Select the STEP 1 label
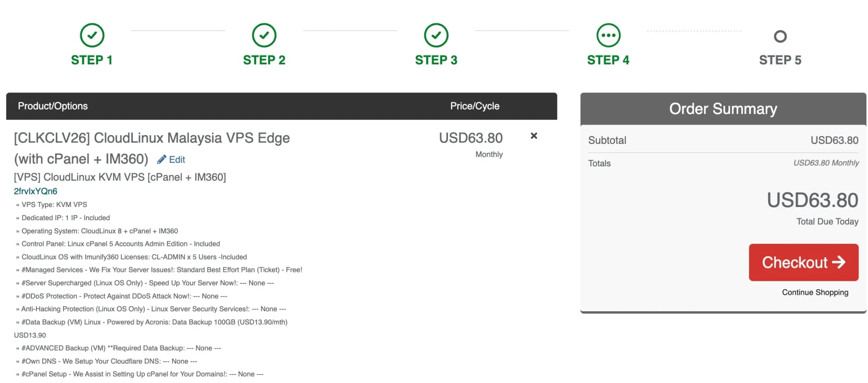The image size is (868, 383). [x=92, y=60]
